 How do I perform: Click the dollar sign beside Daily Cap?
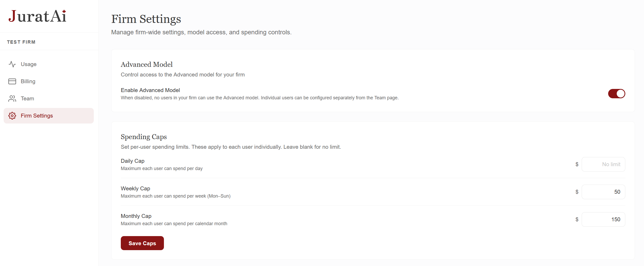(x=577, y=164)
